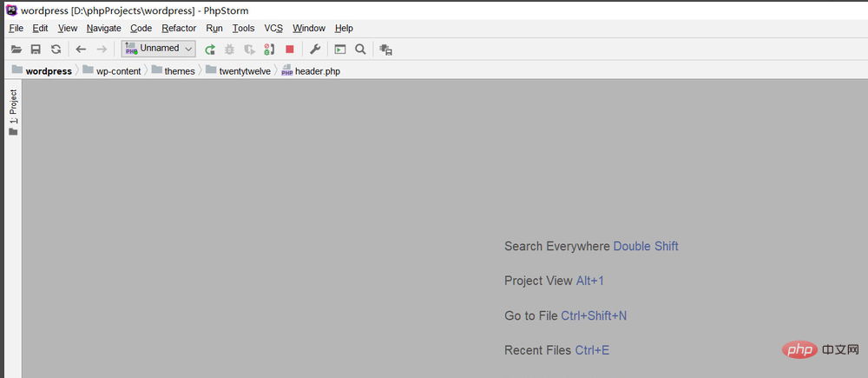Click the Open folder toolbar icon

(x=16, y=50)
